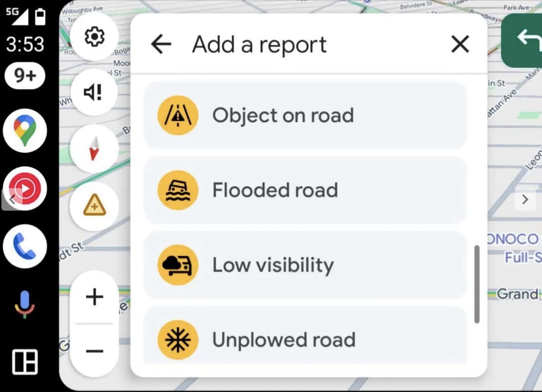Open the split-screen dashboard view

pyautogui.click(x=25, y=361)
